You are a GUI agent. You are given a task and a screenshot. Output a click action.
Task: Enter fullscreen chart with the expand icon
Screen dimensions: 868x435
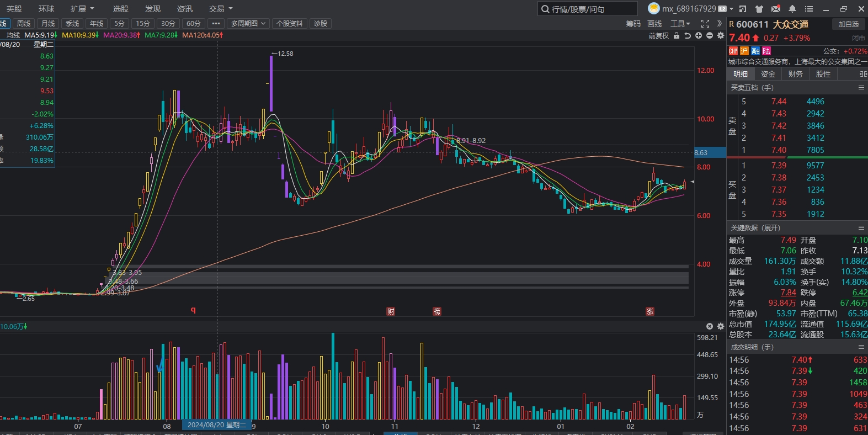coord(705,24)
